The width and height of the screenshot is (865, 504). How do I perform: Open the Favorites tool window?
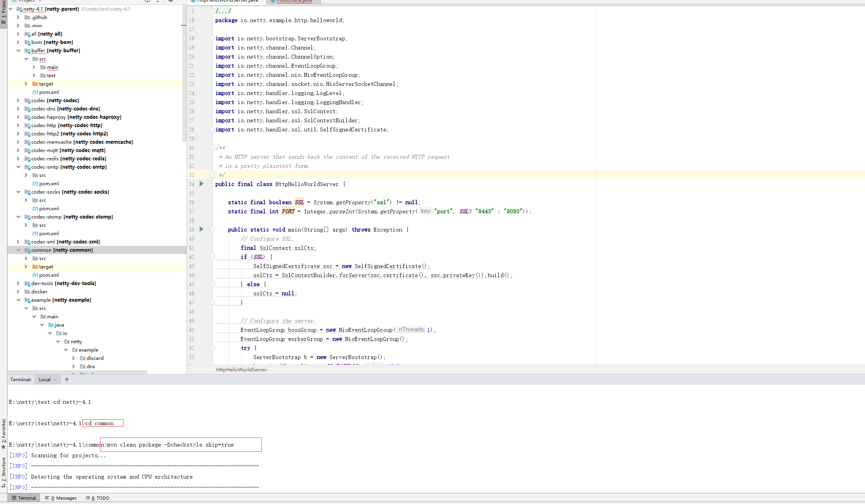point(3,434)
